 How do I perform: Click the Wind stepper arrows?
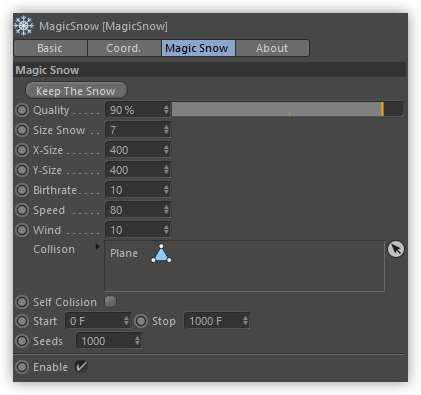[x=166, y=230]
